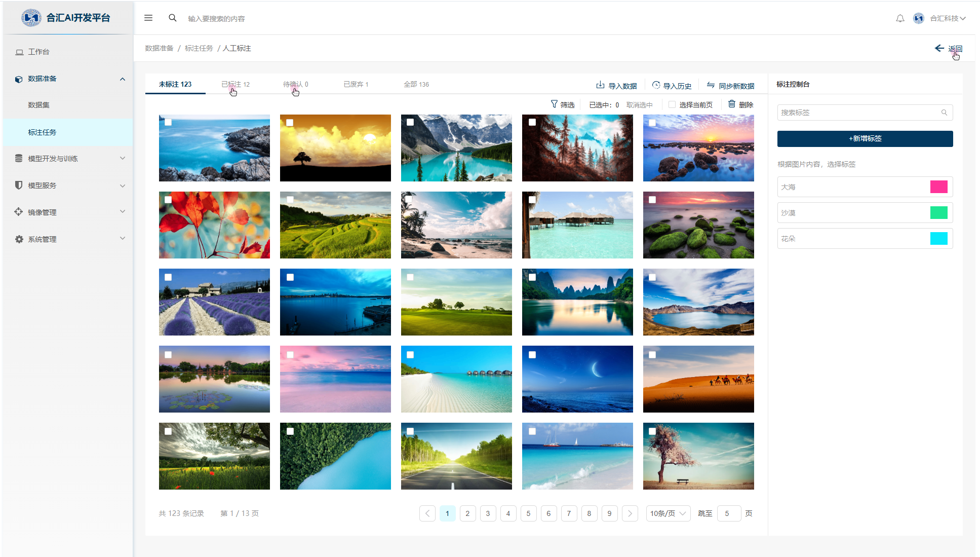The image size is (980, 557).
Task: Click the hamburger menu collapse icon
Action: [x=148, y=18]
